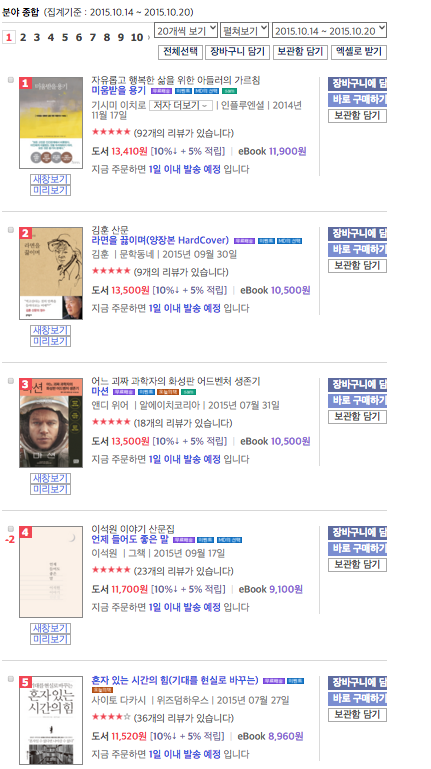This screenshot has width=431, height=769.
Task: Click the five-star rating of 마션
Action: coord(111,422)
